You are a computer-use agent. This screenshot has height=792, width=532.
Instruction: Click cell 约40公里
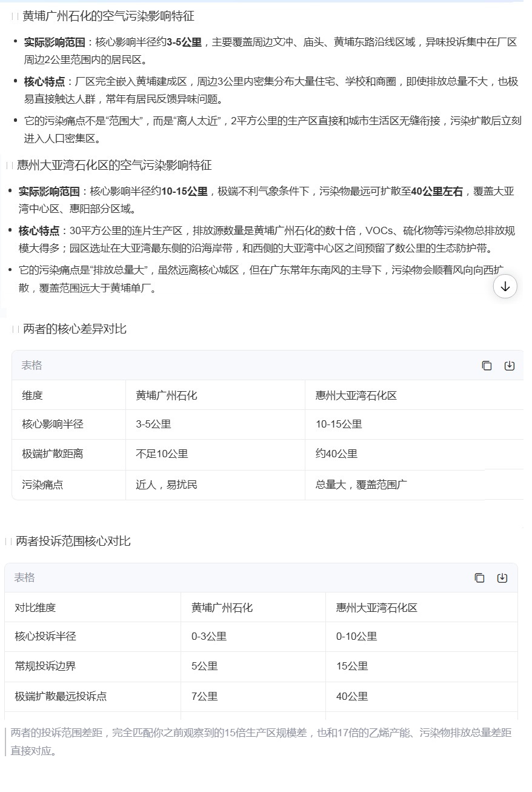336,454
